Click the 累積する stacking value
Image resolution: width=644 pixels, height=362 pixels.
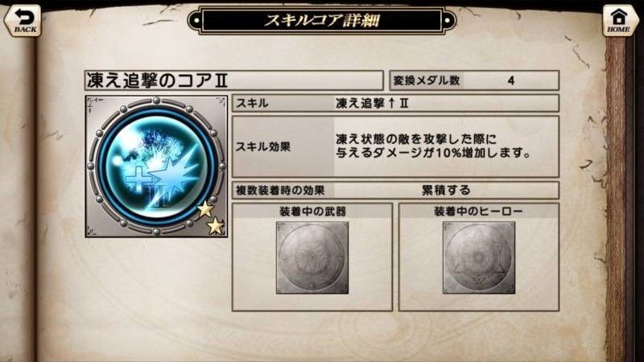point(446,191)
